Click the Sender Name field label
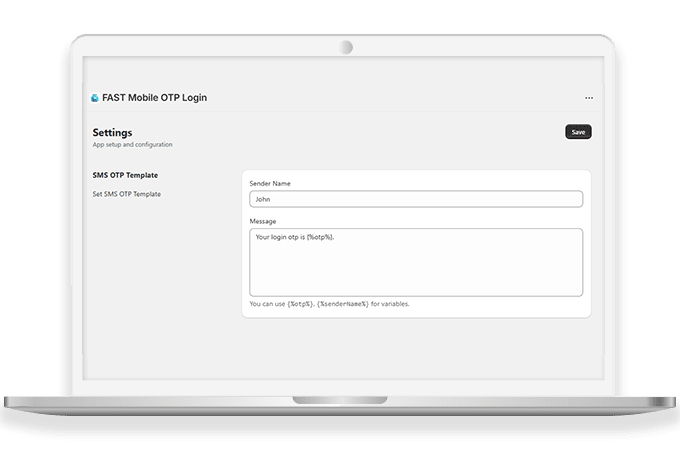 273,183
